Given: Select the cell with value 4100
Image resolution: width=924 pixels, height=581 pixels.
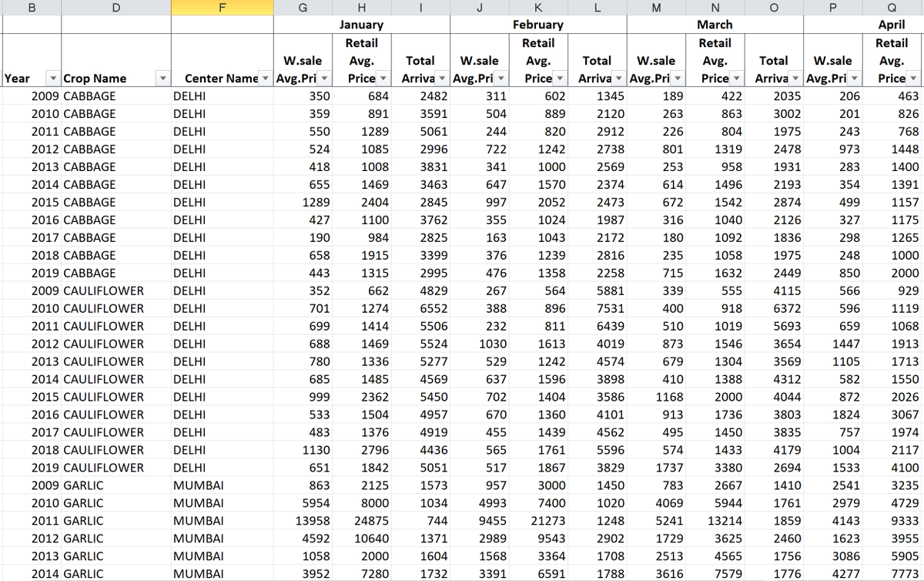Looking at the screenshot, I should pyautogui.click(x=892, y=468).
